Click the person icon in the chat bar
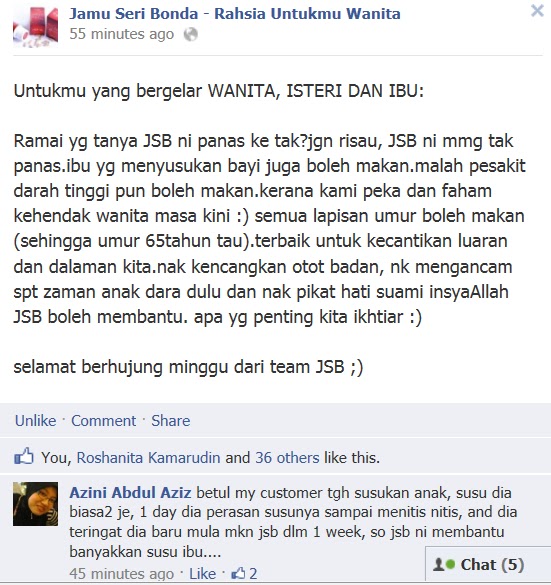This screenshot has width=551, height=585. point(438,564)
